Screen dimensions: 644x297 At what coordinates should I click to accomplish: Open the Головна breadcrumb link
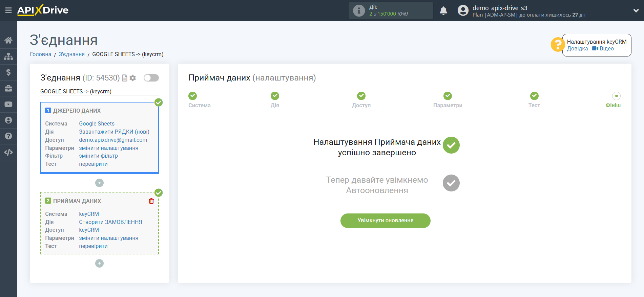41,54
